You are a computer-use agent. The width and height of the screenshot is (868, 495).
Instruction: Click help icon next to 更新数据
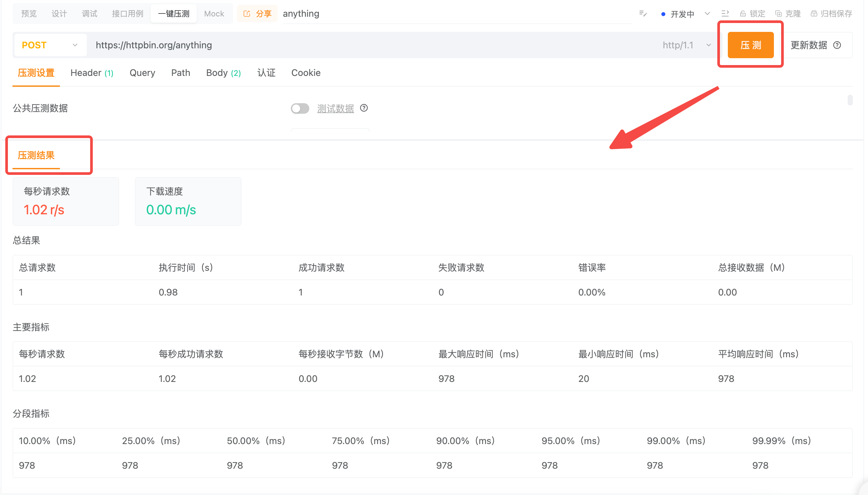[837, 45]
